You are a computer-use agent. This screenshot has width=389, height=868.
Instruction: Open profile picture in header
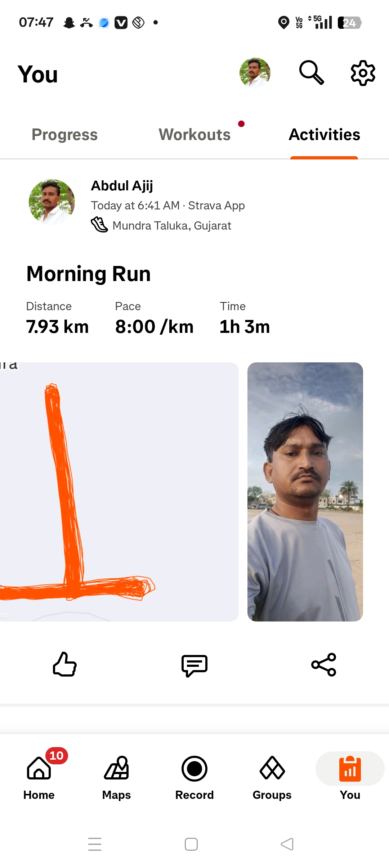[x=255, y=73]
